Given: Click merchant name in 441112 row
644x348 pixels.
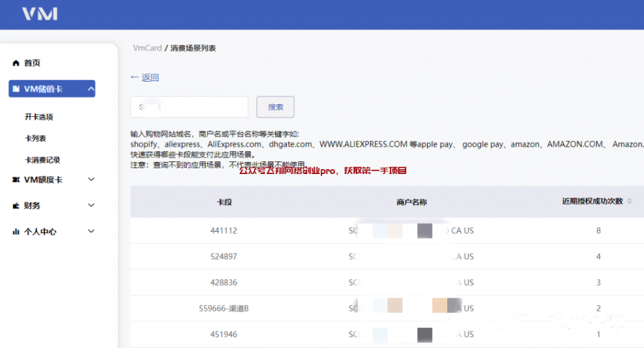Looking at the screenshot, I should point(411,231).
